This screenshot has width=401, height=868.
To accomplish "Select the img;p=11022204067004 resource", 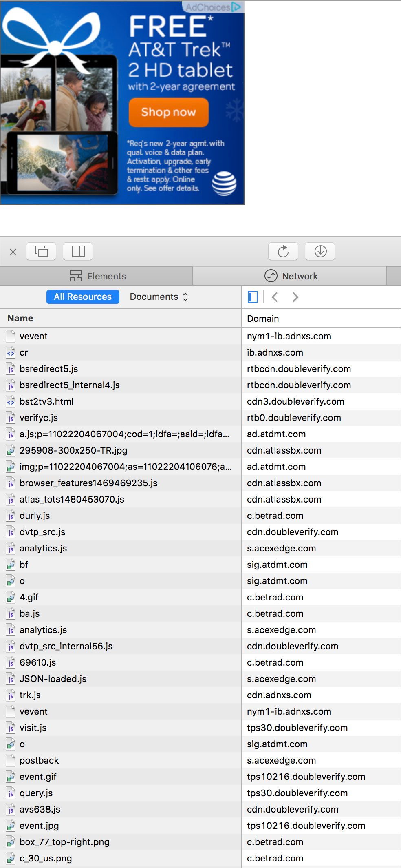I will 121,467.
